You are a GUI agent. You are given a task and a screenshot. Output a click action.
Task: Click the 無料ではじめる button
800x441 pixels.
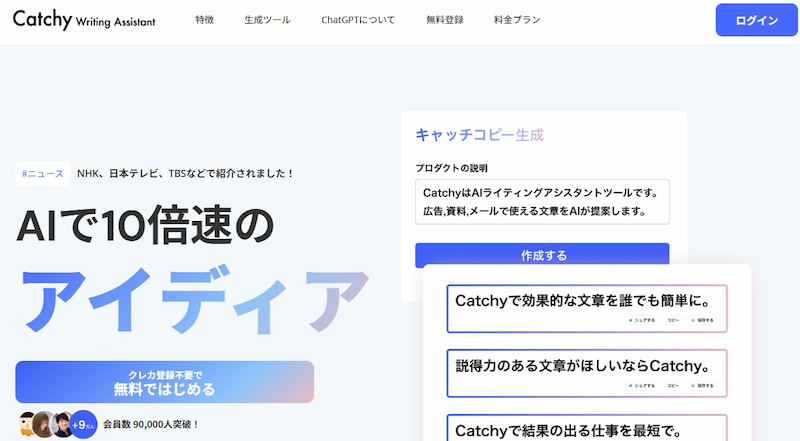click(164, 382)
